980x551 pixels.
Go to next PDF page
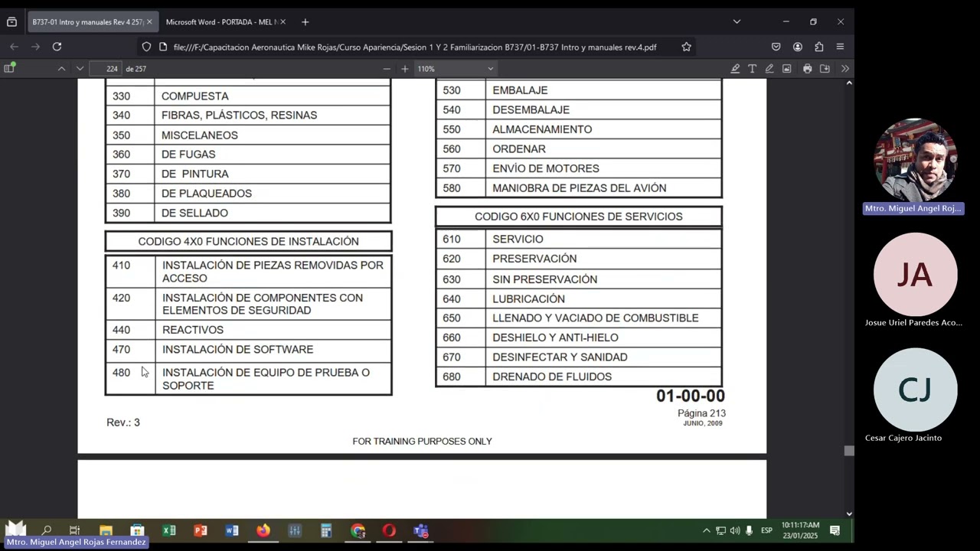(80, 69)
